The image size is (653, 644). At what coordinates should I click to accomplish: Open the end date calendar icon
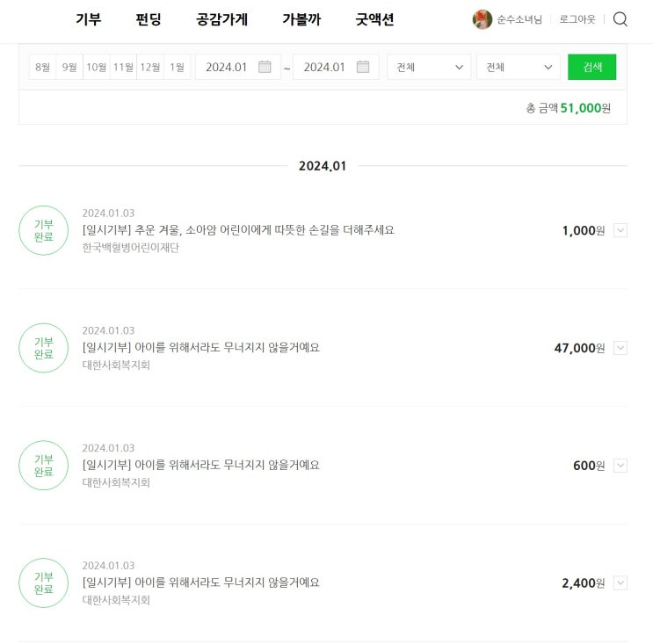pos(362,67)
